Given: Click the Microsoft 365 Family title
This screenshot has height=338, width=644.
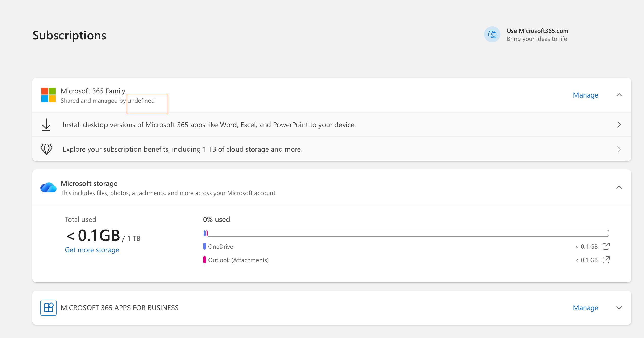Looking at the screenshot, I should coord(93,91).
